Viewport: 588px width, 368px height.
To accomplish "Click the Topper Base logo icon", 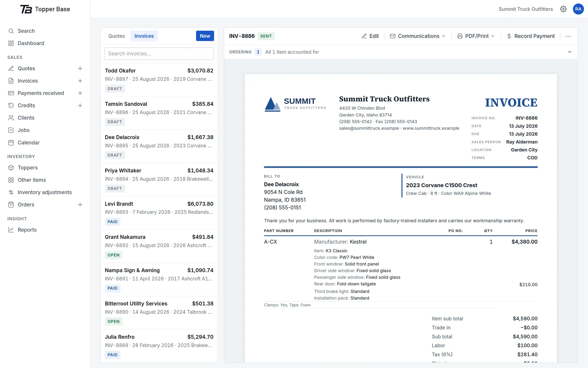I will 26,9.
